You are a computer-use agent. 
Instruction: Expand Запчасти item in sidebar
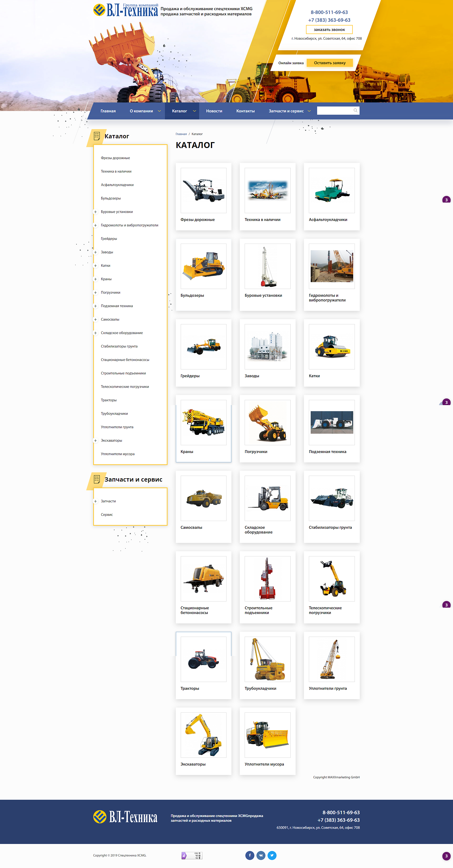[95, 501]
